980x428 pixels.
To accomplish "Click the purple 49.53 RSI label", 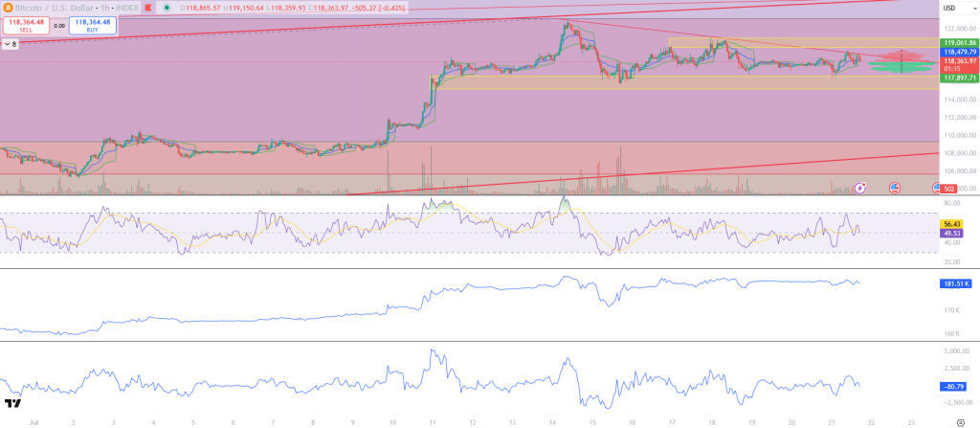I will pos(952,232).
